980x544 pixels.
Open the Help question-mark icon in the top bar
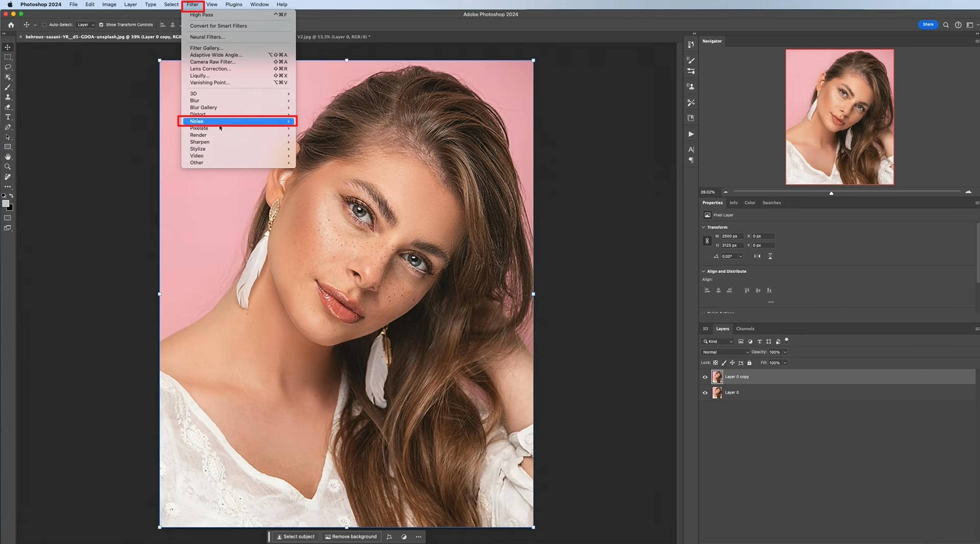tap(958, 25)
